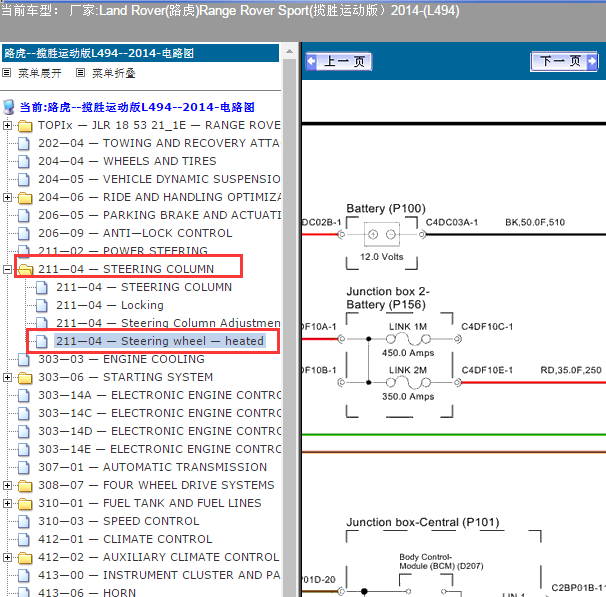Open 206-05 Parking Brake and Actuation document

(x=159, y=215)
